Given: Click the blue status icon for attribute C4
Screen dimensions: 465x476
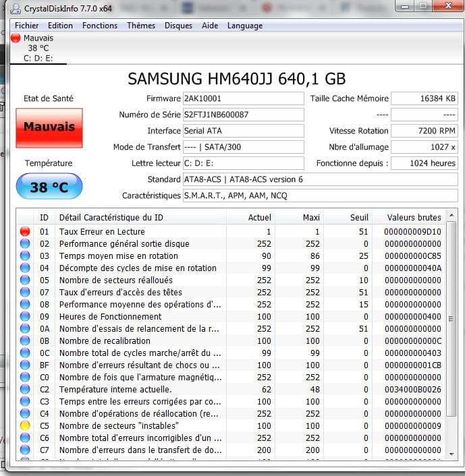Looking at the screenshot, I should coord(25,413).
